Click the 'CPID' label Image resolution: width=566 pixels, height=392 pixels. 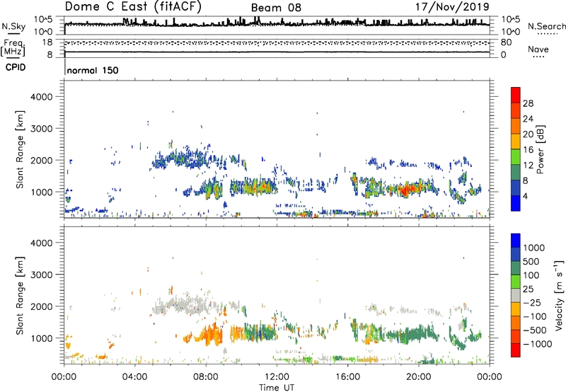point(16,67)
